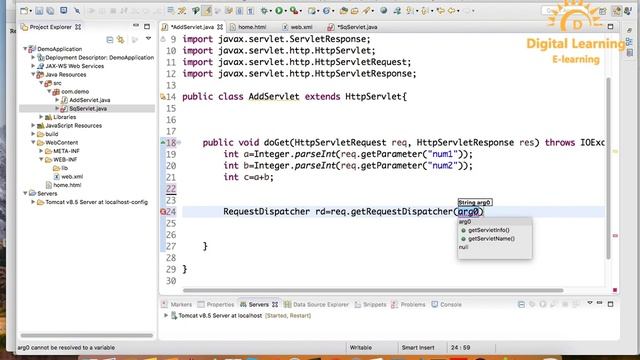Viewport: 640px width, 360px height.
Task: Open the Data Source Explorer tab
Action: [317, 304]
